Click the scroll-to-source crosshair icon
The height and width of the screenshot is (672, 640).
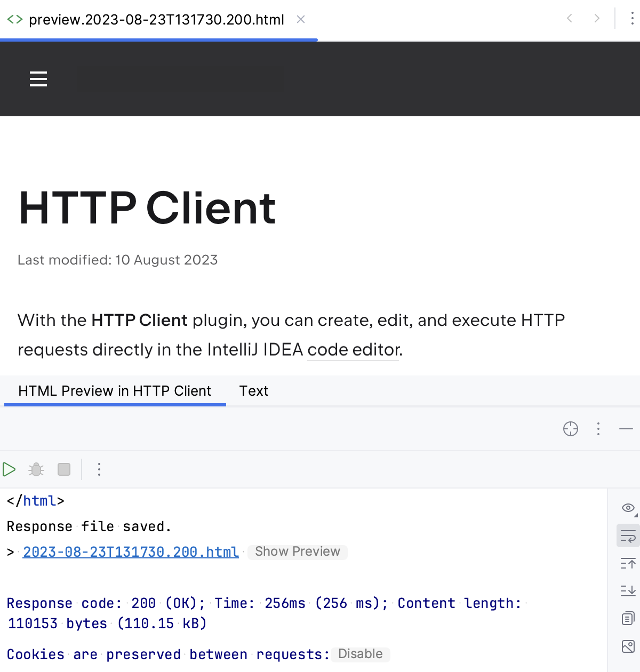pos(571,429)
